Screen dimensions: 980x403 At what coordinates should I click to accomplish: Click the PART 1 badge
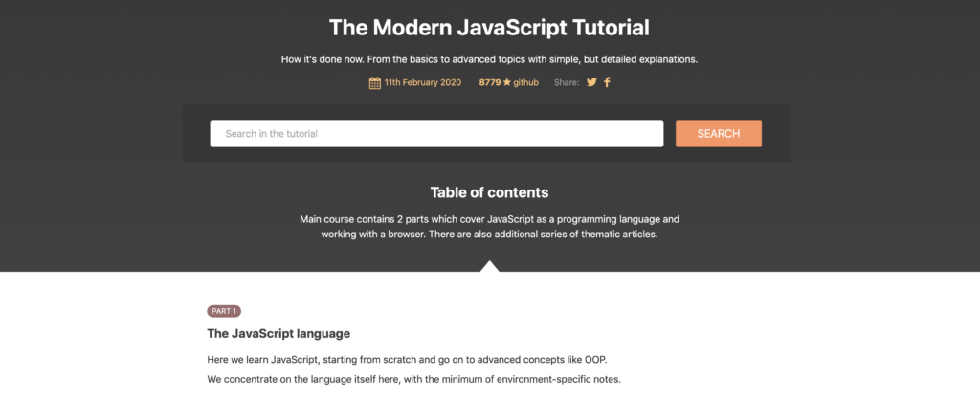click(x=224, y=311)
